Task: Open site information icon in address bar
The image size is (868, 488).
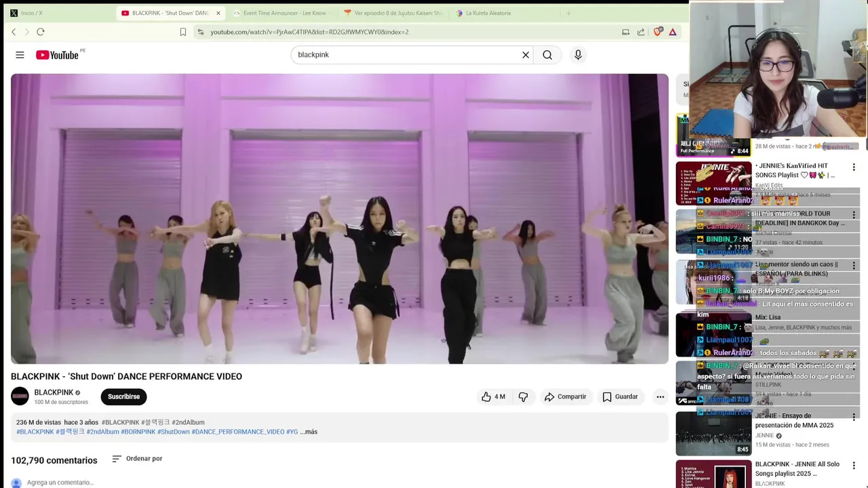Action: click(x=200, y=32)
